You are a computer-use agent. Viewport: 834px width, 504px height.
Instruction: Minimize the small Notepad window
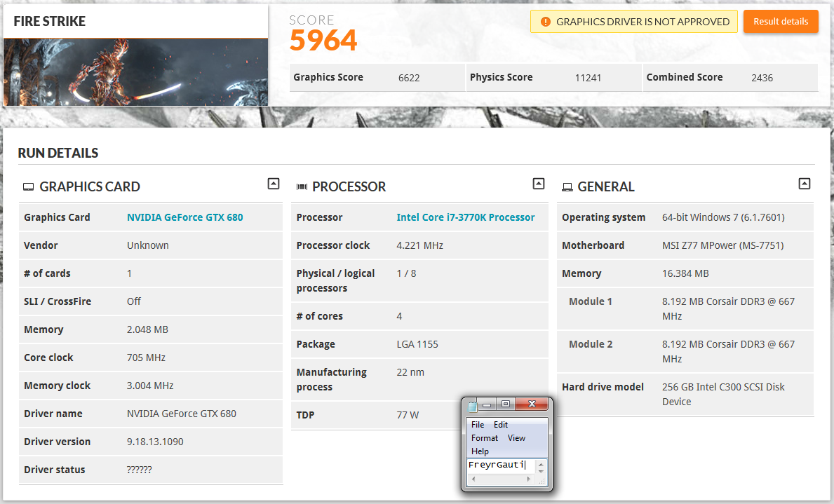[487, 404]
